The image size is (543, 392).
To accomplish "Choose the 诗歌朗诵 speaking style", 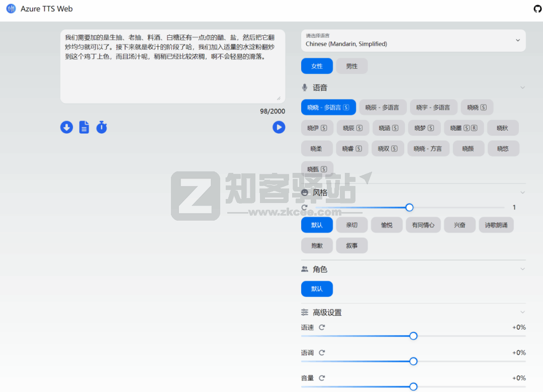I will (x=496, y=225).
